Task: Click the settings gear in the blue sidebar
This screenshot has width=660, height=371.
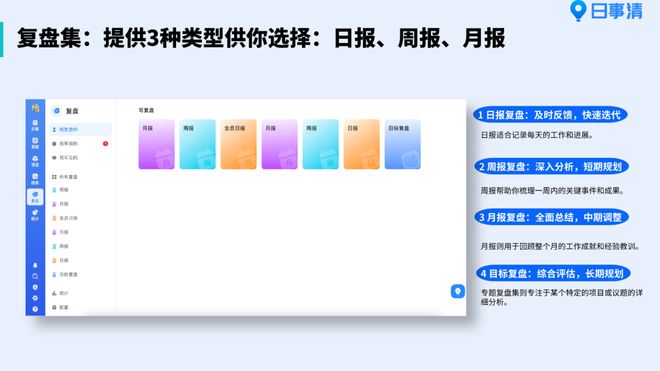Action: (35, 298)
